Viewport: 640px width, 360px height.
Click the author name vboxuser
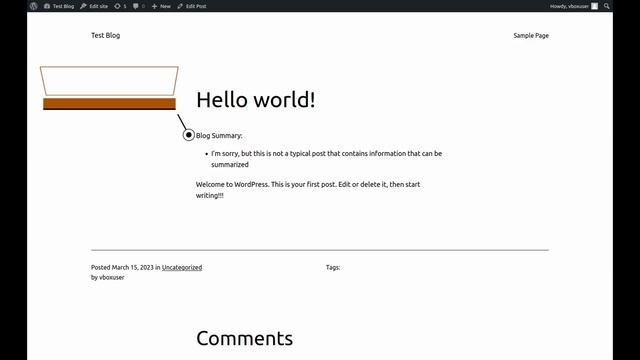[111, 277]
